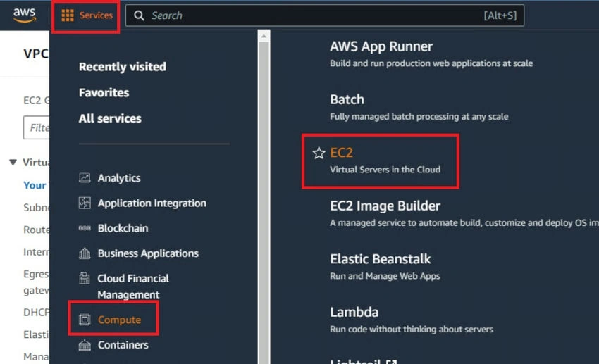The width and height of the screenshot is (599, 364).
Task: Click the Cloud Financial Management icon
Action: [x=85, y=278]
